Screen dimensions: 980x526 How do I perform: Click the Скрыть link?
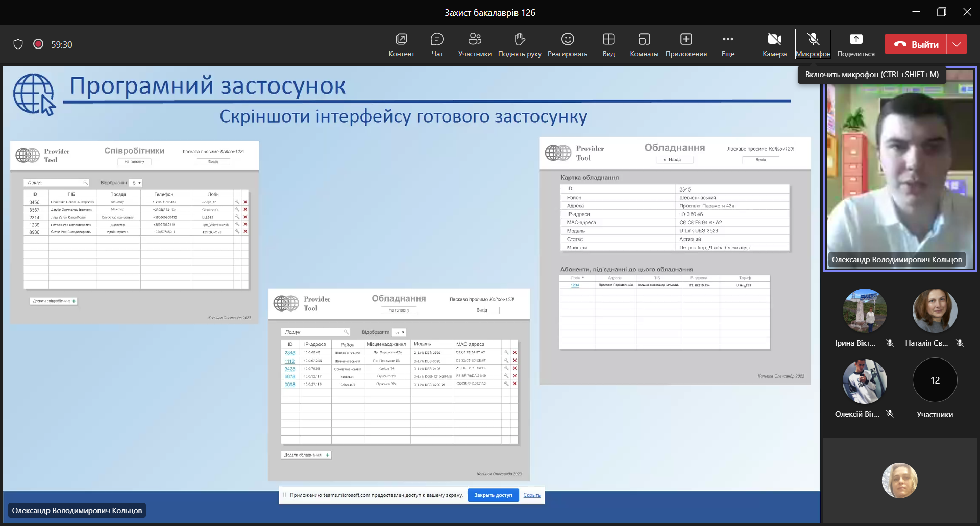[x=532, y=495]
